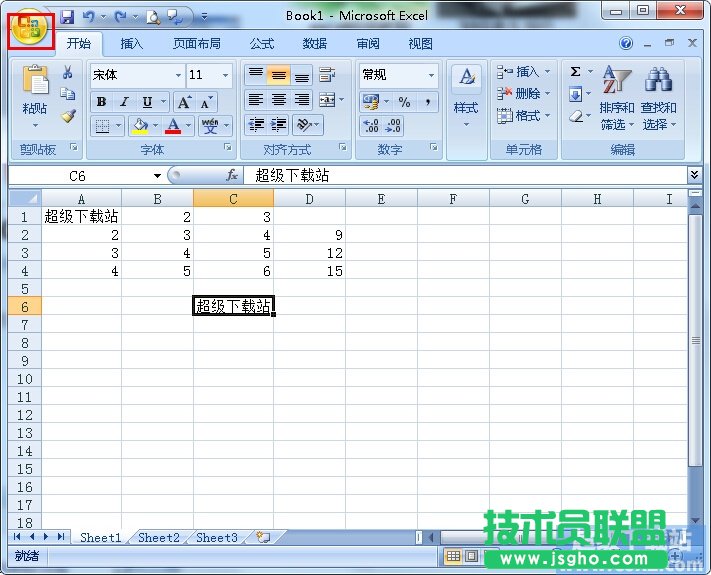The height and width of the screenshot is (575, 711).
Task: Click the AutoSum sigma icon
Action: tap(575, 72)
